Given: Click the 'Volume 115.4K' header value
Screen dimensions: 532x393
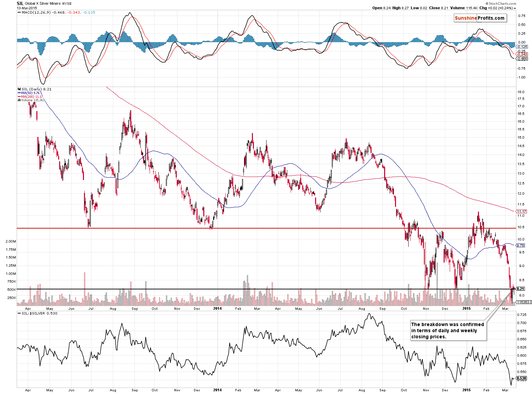Looking at the screenshot, I should (464, 8).
